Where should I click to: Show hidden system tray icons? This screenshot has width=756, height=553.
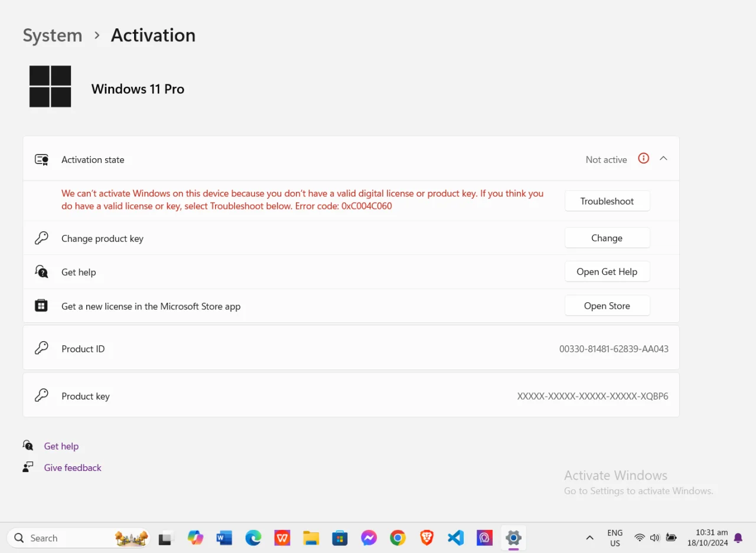coord(589,538)
